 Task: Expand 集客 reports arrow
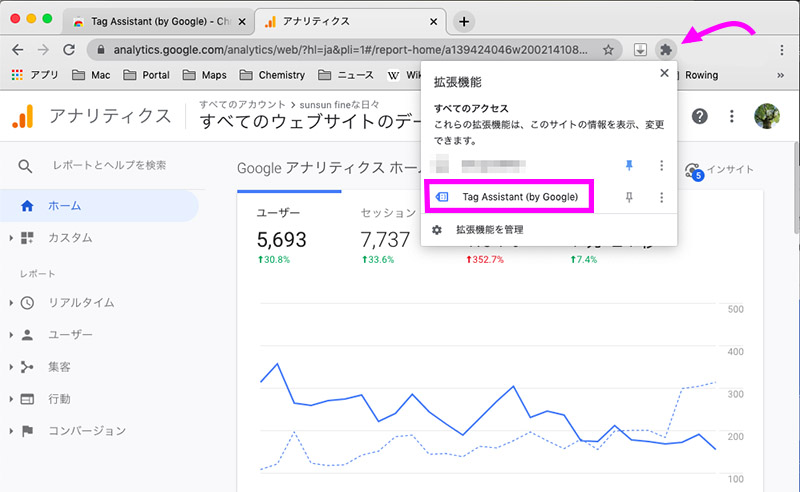pos(11,367)
